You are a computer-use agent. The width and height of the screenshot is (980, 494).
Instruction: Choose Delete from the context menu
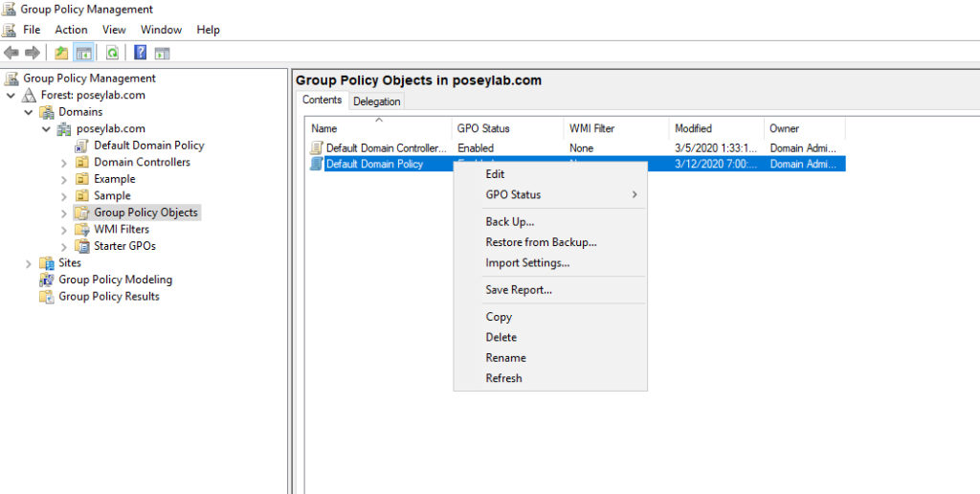tap(550, 337)
